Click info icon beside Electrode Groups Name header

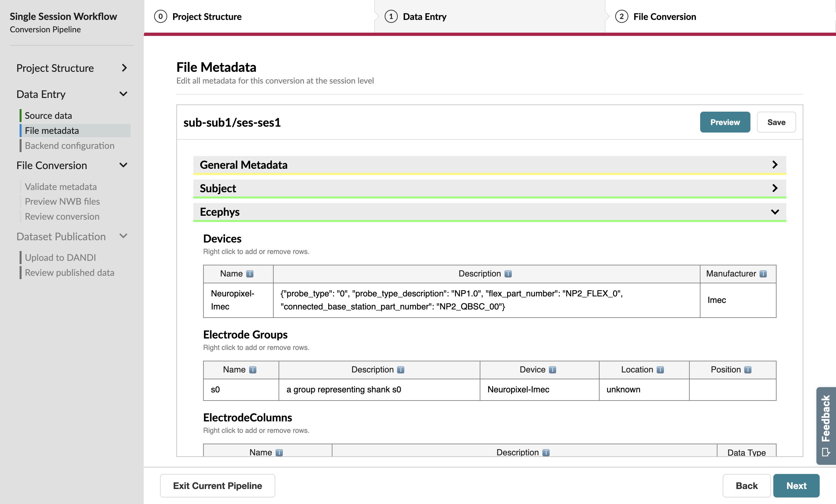pyautogui.click(x=253, y=370)
